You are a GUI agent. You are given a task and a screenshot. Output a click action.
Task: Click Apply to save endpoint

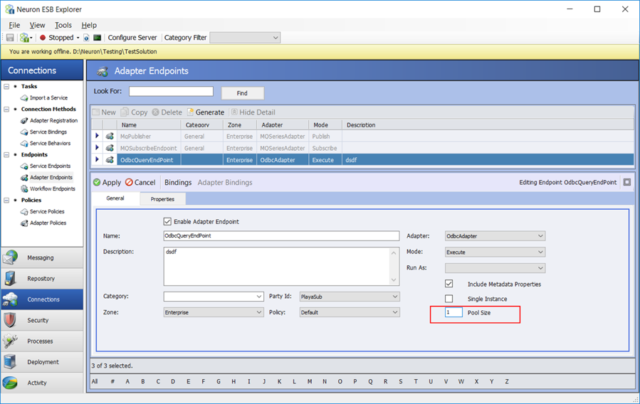coord(107,182)
